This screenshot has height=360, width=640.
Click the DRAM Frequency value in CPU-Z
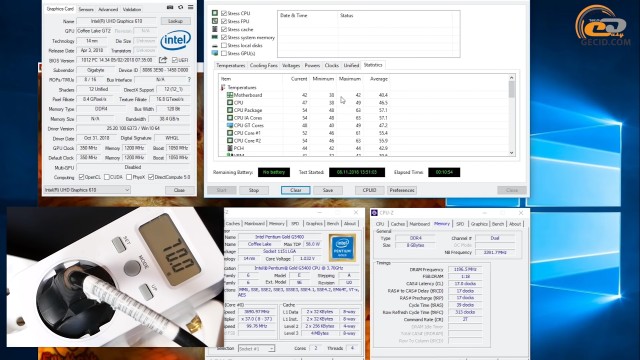pos(465,269)
